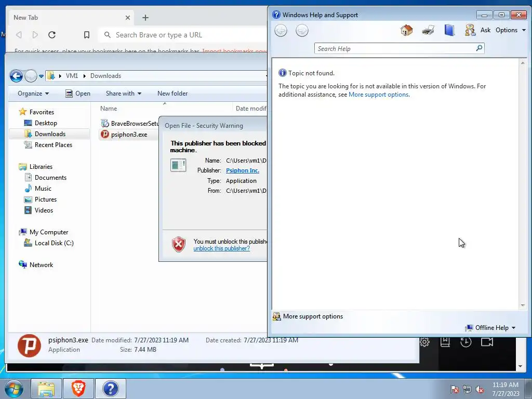
Task: Click the Psiphon Inc. publisher link
Action: point(242,170)
